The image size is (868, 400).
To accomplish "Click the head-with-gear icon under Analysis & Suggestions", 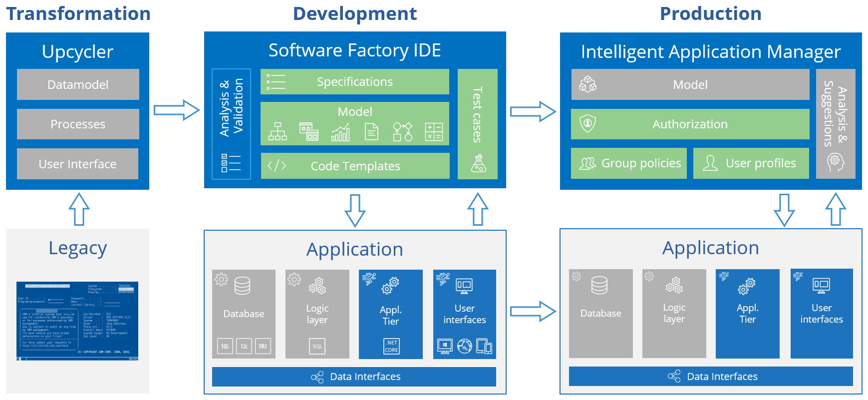I will pyautogui.click(x=835, y=162).
